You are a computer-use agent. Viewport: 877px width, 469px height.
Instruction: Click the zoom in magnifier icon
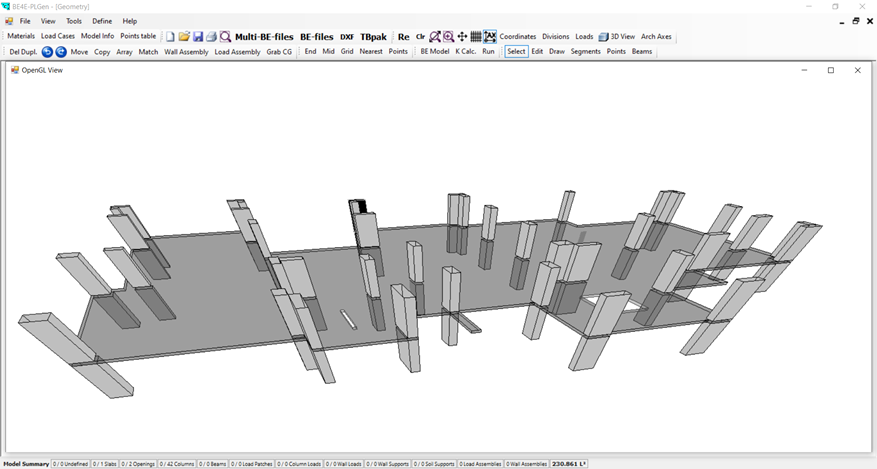point(449,37)
